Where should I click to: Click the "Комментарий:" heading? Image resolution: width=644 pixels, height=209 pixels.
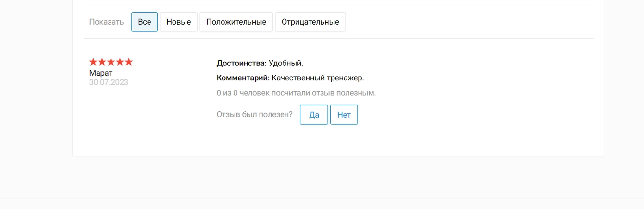(x=243, y=78)
